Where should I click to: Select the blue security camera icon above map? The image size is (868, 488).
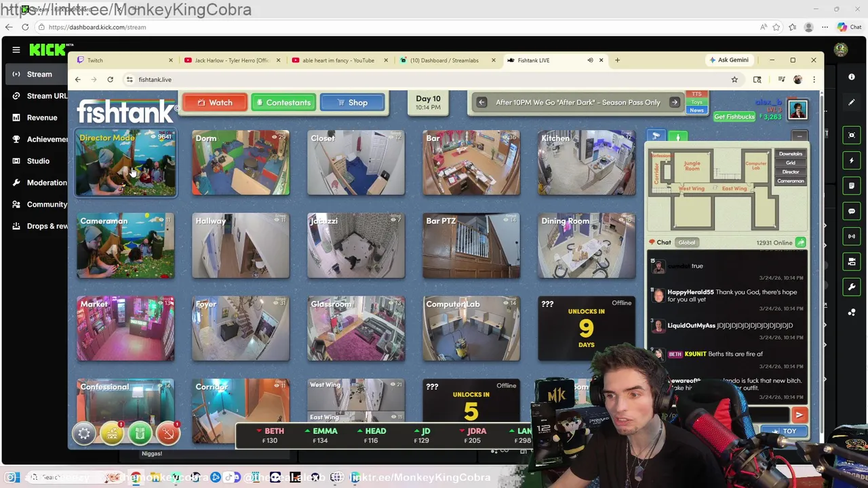[x=656, y=136]
